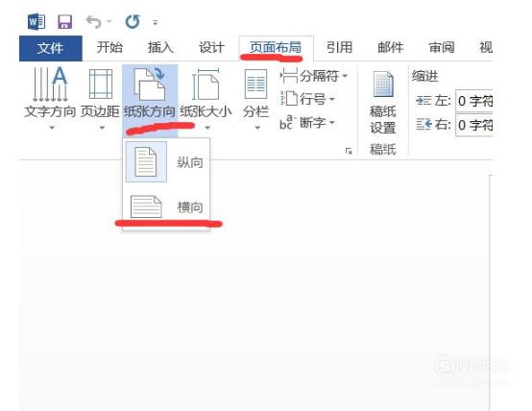The image size is (532, 411).
Task: Click the 断字 hyphenation icon
Action: point(288,123)
